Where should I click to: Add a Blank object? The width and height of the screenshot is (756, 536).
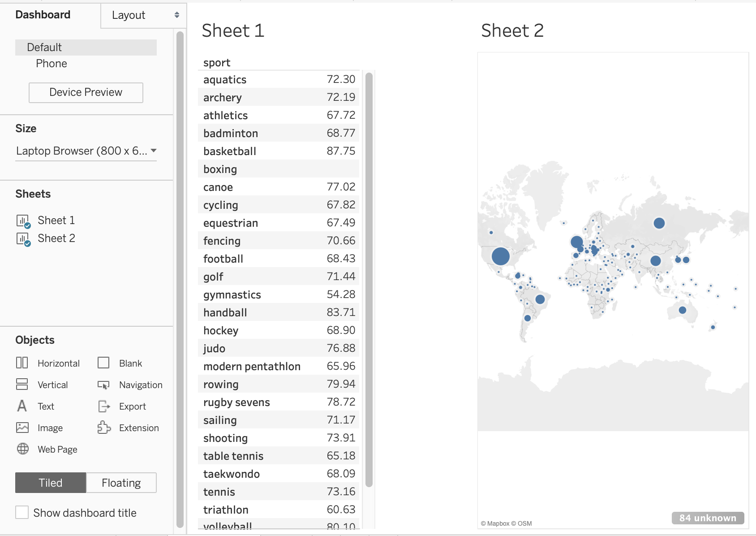click(x=103, y=363)
